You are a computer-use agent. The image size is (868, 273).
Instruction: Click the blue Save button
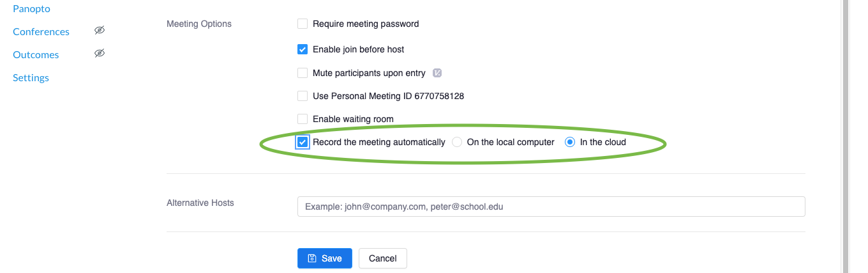(x=324, y=258)
